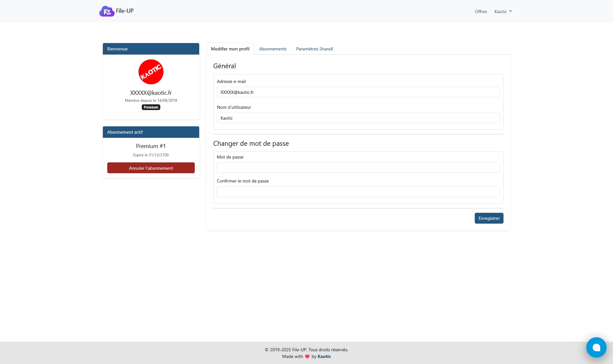Switch to the Paramètres ShareX tab
Screen dimensions: 613x364
click(x=314, y=49)
